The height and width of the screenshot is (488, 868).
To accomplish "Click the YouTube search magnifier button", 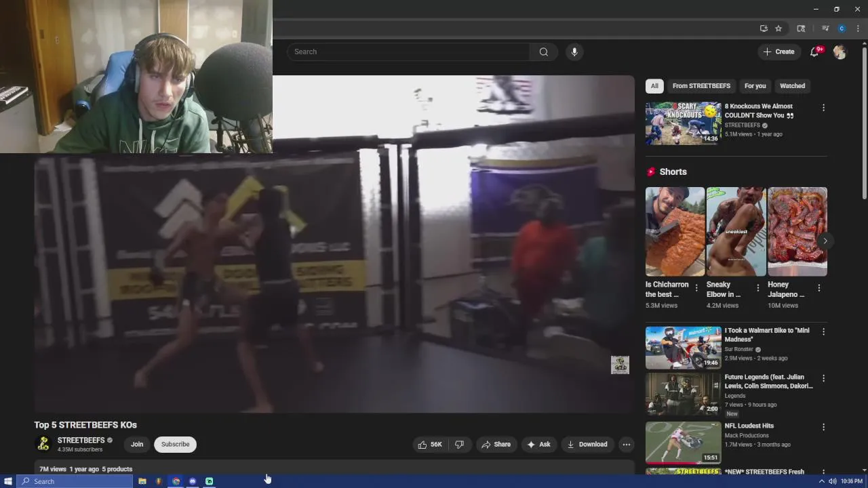I will pyautogui.click(x=543, y=52).
